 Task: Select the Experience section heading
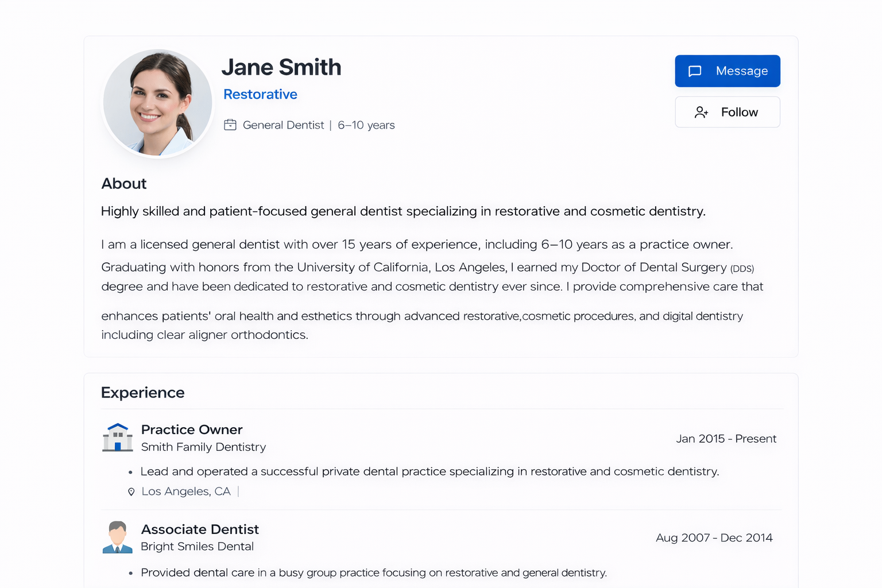pyautogui.click(x=142, y=393)
